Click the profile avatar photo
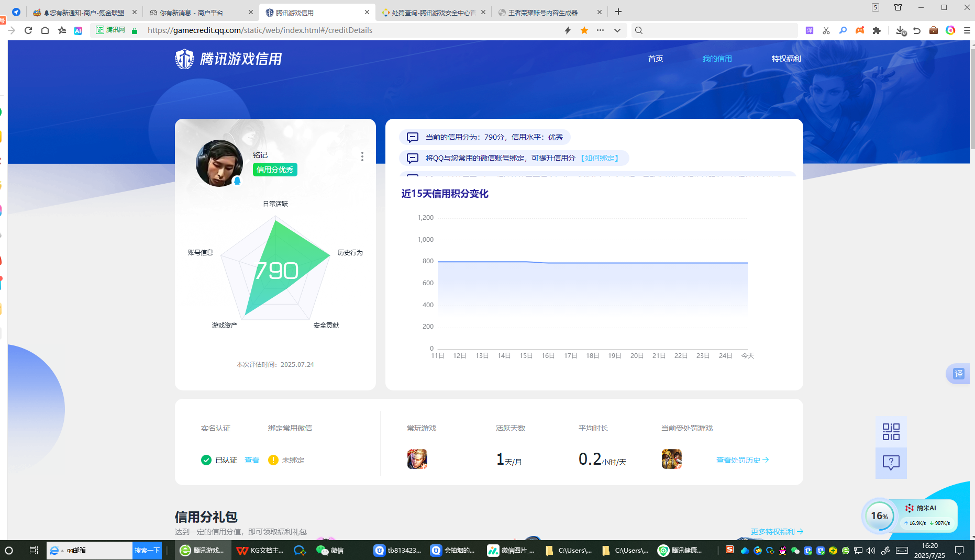Viewport: 975px width, 560px height. click(x=219, y=163)
